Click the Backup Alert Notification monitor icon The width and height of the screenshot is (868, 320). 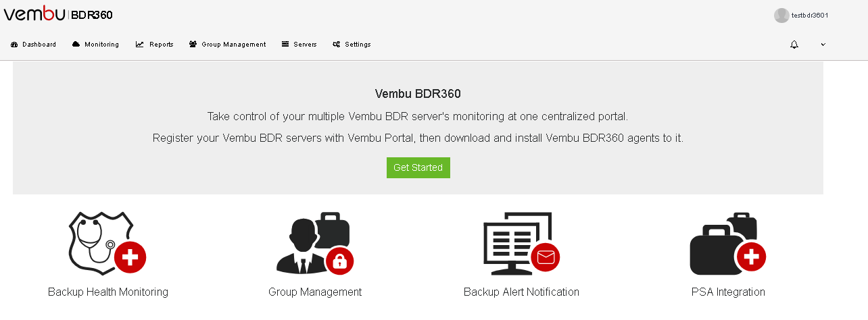522,243
